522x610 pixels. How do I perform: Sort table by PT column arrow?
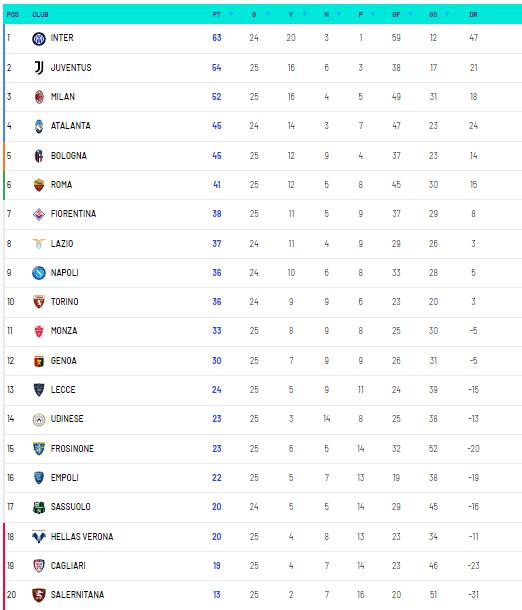231,14
